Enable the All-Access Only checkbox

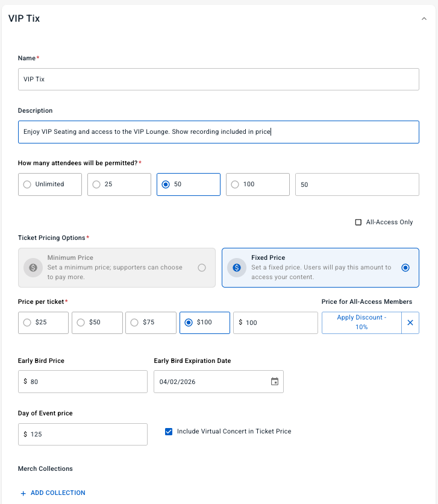[x=358, y=222]
